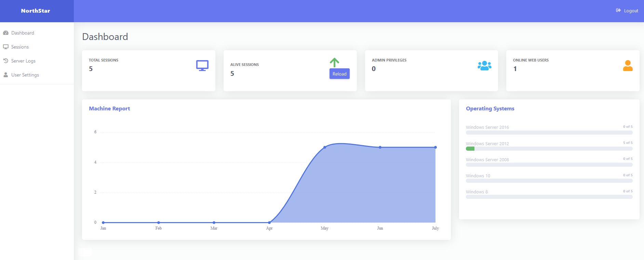This screenshot has height=260, width=644.
Task: Click the ONLINE WEB USERS label
Action: pos(531,60)
